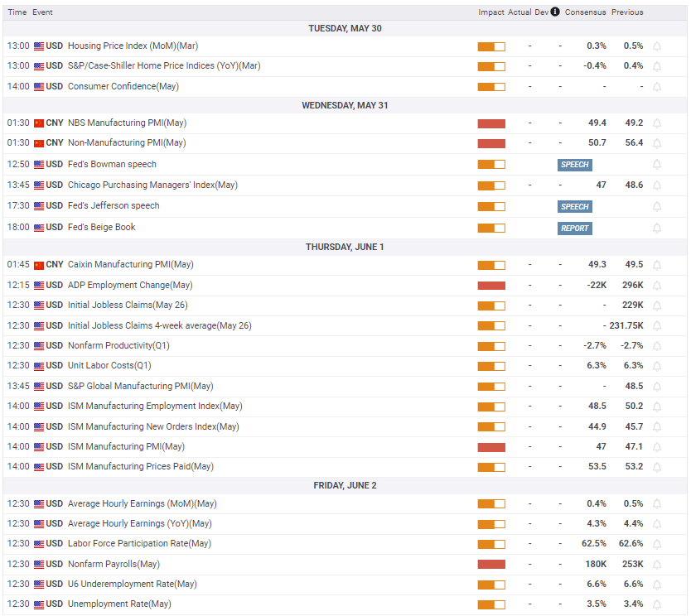Screen dimensions: 691x616
Task: Set alert bell for Housing Price Index (MoM)
Action: click(x=657, y=46)
